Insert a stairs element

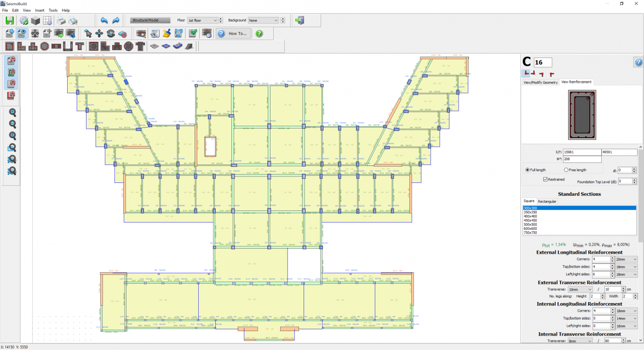[x=189, y=46]
